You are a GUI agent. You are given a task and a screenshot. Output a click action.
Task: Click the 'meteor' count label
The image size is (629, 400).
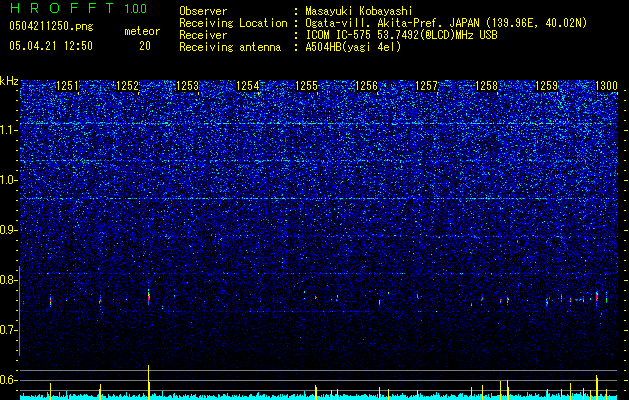[x=142, y=31]
